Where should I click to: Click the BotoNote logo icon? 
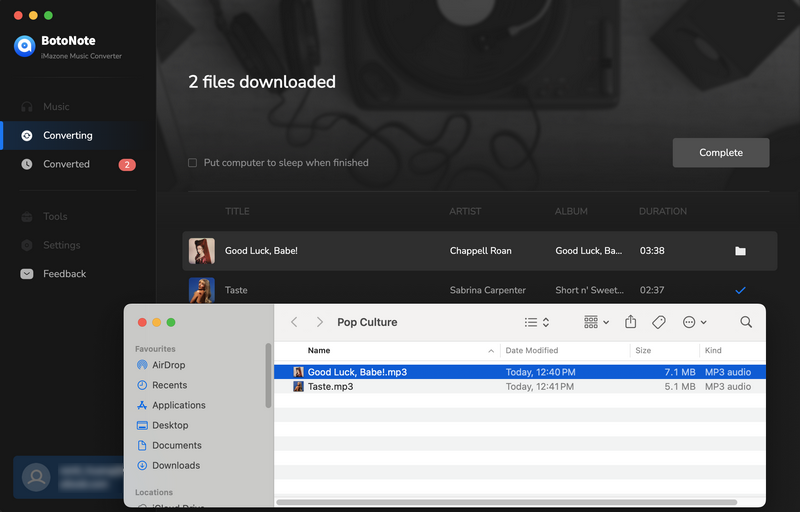[x=24, y=46]
